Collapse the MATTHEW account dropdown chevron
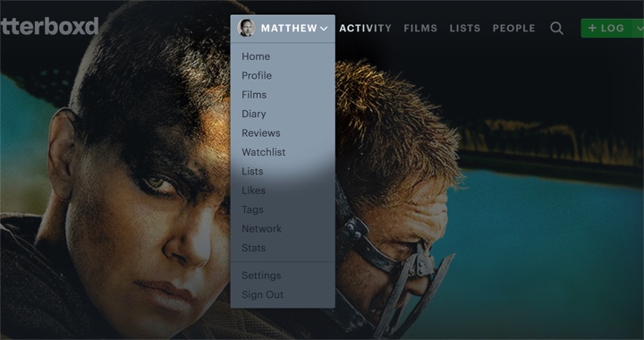Viewport: 644px width, 340px height. [x=324, y=29]
